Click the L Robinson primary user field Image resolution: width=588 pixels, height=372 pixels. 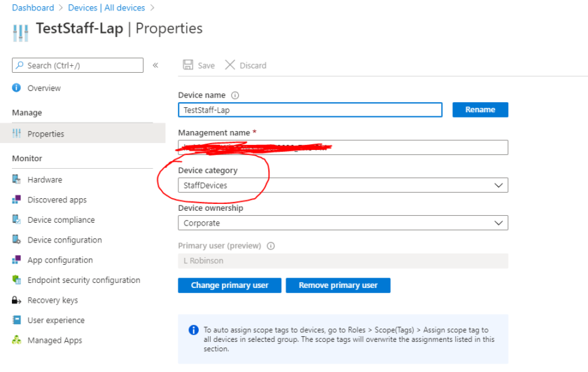click(343, 261)
